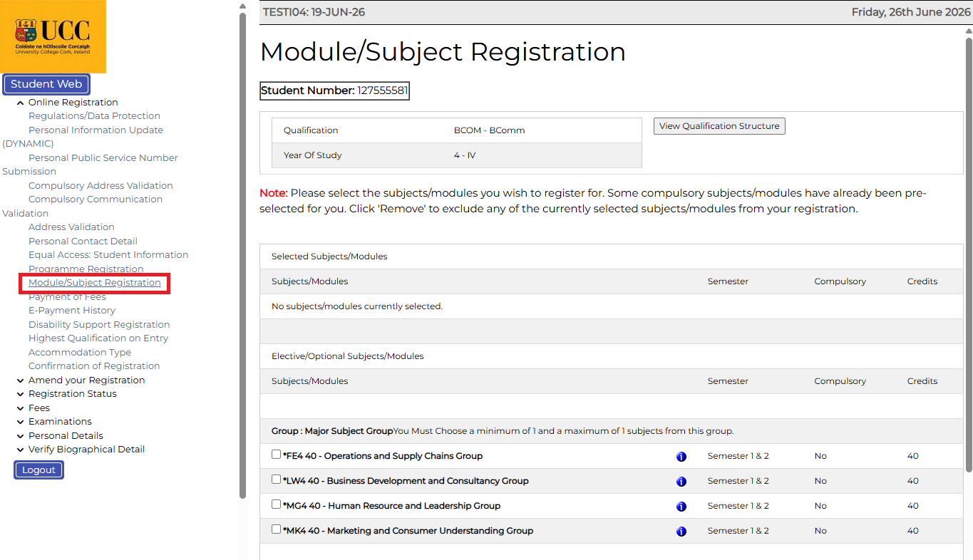Click the Student Web button
This screenshot has height=560, width=973.
pos(46,84)
